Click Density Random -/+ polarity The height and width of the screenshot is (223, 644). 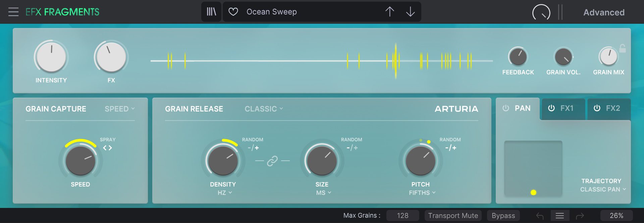(253, 148)
